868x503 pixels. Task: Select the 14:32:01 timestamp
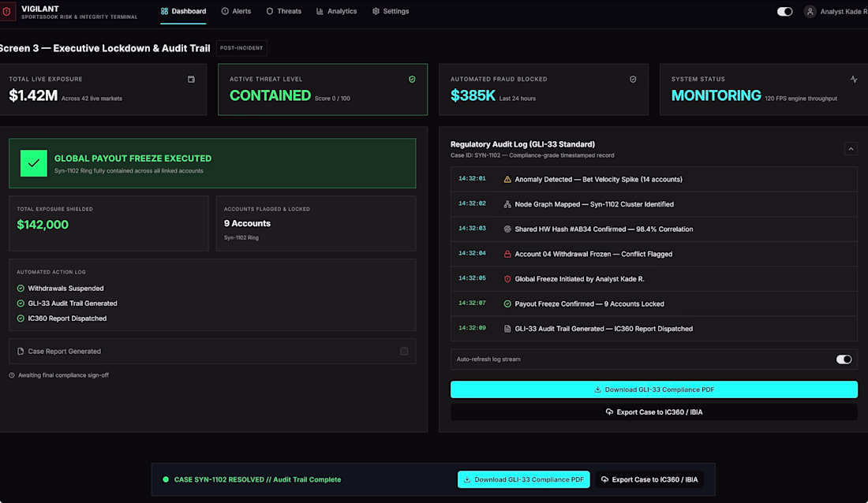(x=472, y=179)
